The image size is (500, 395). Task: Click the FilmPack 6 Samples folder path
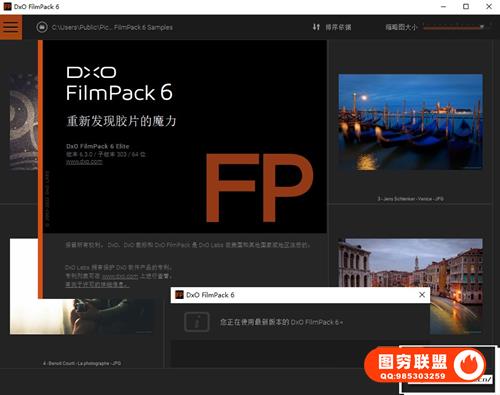[x=112, y=27]
